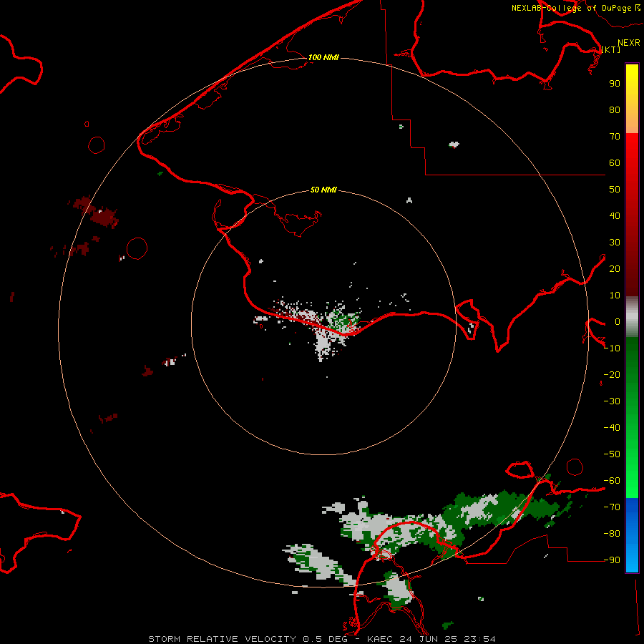
Task: Click the -30 value on color scale
Action: click(x=612, y=401)
